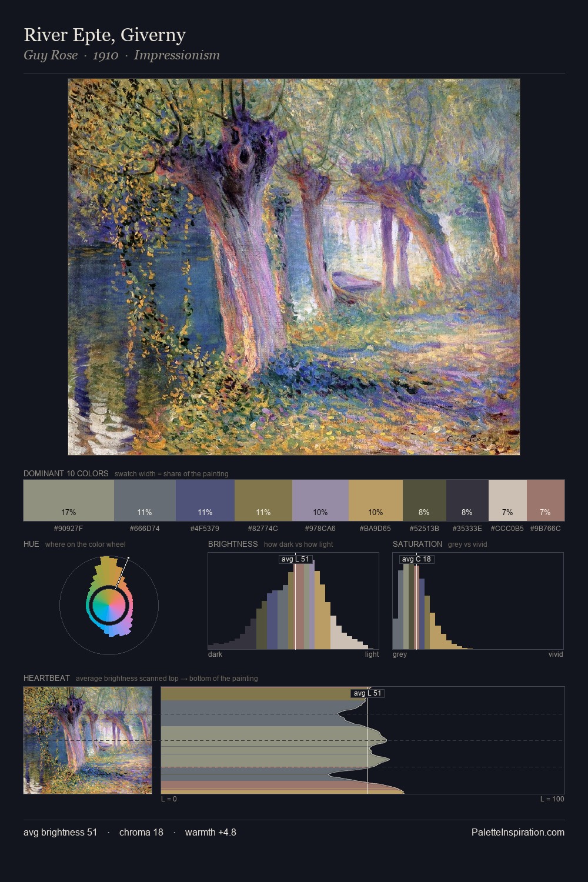
Task: Click the hue color wheel center
Action: pos(109,604)
